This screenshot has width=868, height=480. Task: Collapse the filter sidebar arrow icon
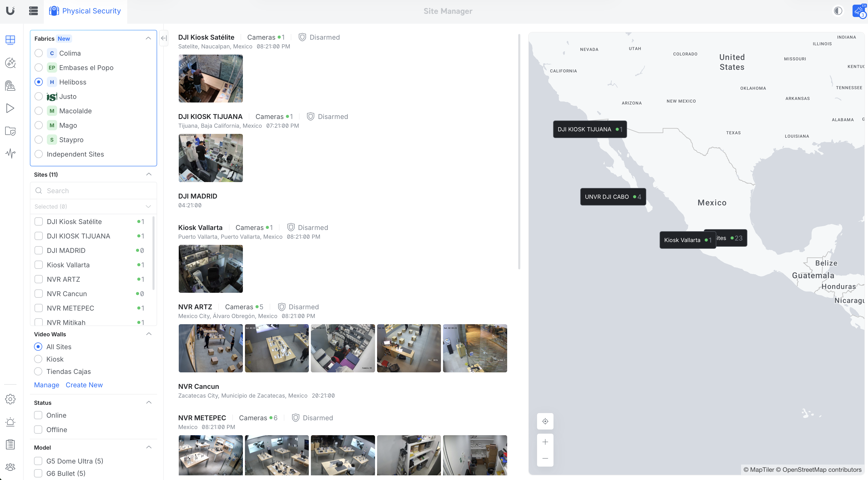[164, 38]
